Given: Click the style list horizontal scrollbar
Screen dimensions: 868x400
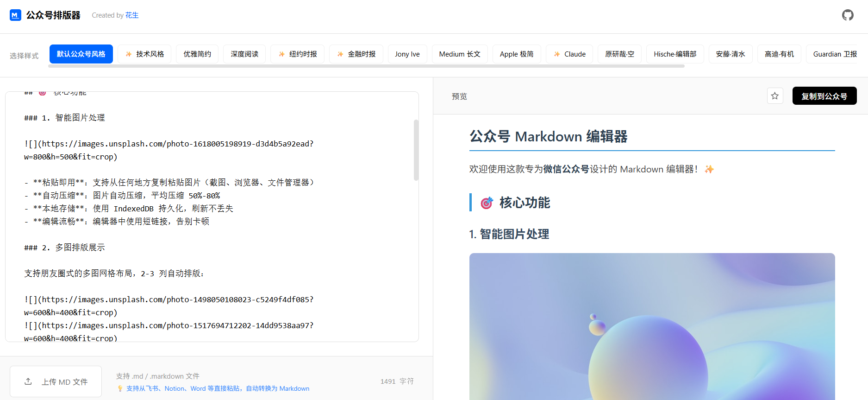Looking at the screenshot, I should 366,66.
